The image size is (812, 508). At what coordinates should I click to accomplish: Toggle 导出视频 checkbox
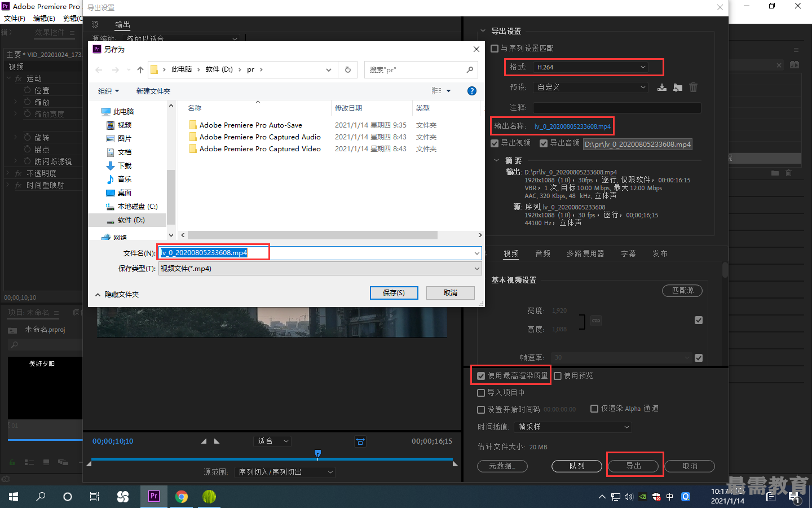click(x=495, y=143)
